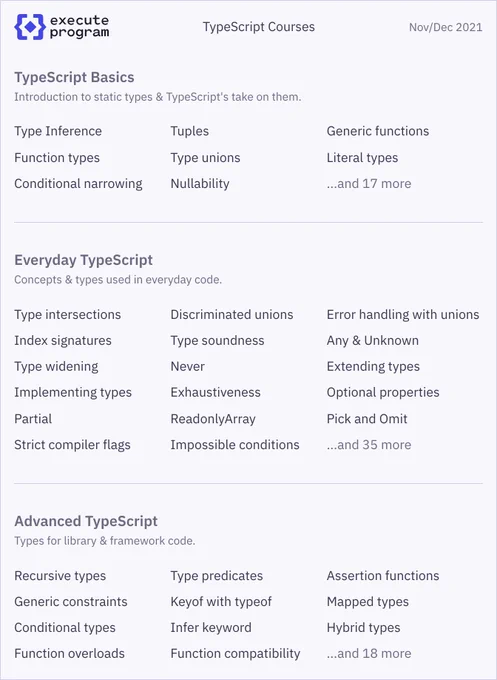Screen dimensions: 497x680
Task: Open the Infer keyword topic
Action: [x=211, y=628]
